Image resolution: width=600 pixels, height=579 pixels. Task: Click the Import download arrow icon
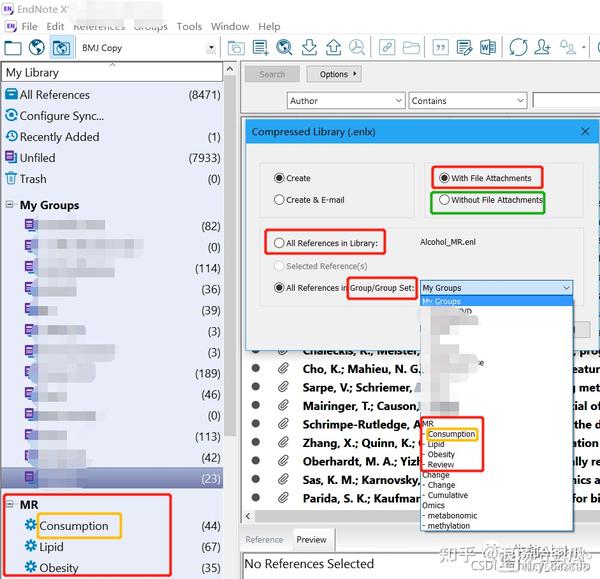pos(309,48)
